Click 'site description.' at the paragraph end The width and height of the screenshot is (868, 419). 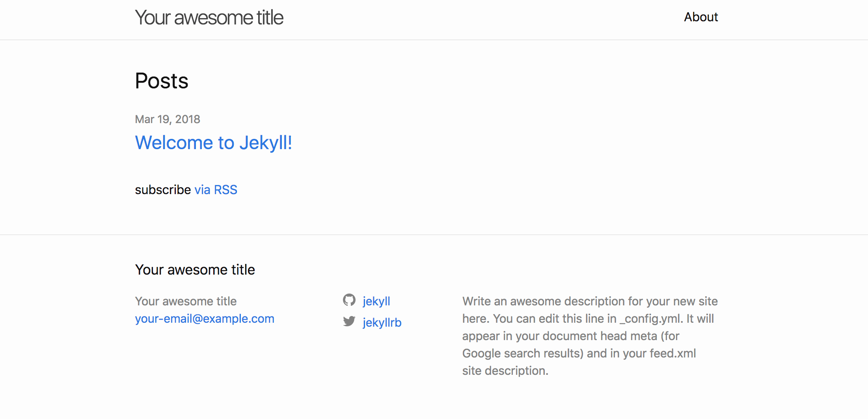(505, 371)
